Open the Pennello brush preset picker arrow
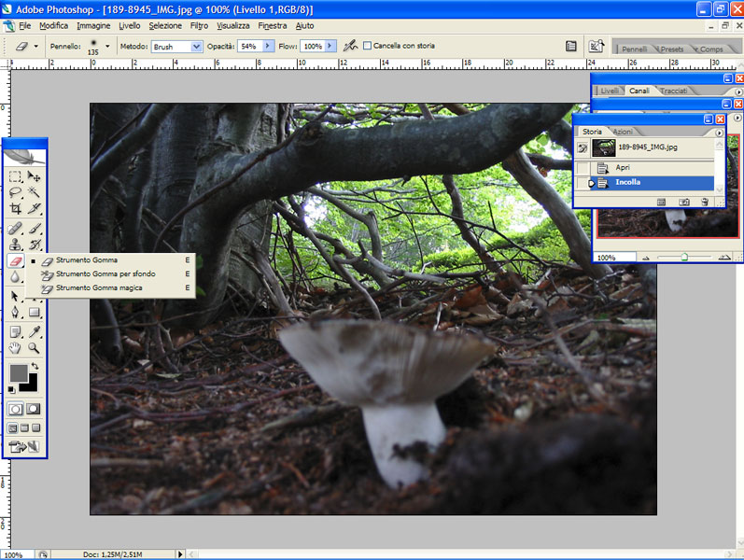The height and width of the screenshot is (560, 744). [x=107, y=46]
